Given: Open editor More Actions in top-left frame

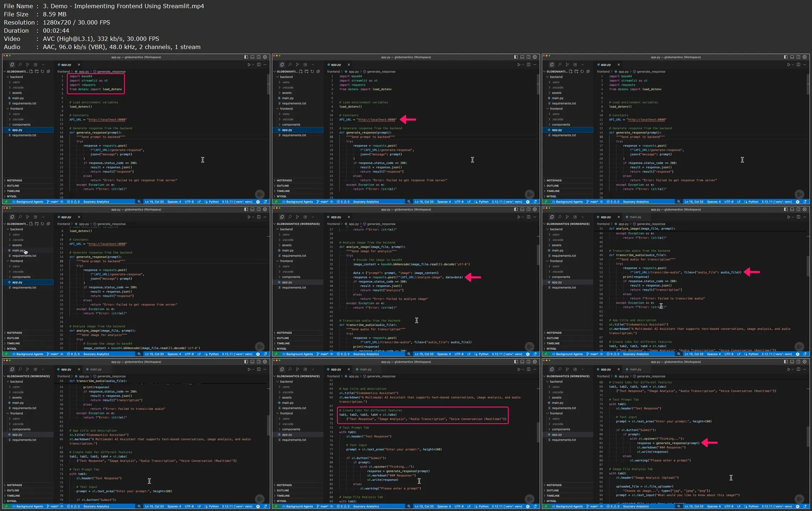Looking at the screenshot, I should click(x=265, y=65).
